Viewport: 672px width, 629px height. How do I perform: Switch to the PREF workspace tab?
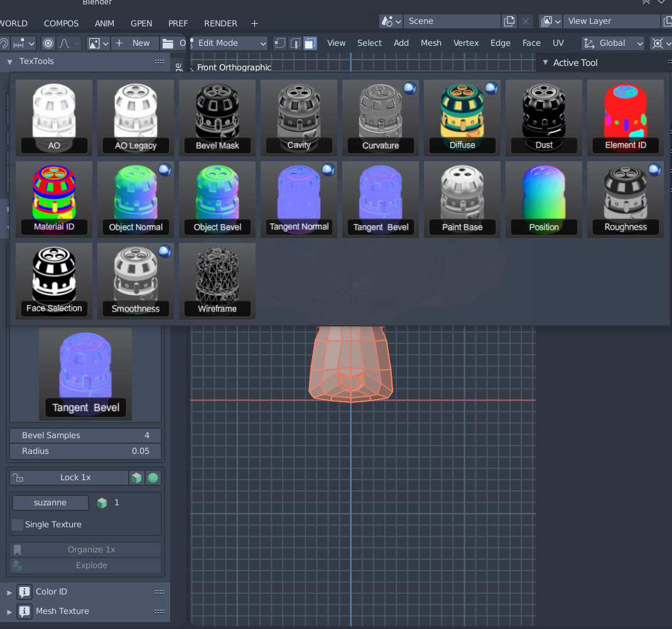click(x=178, y=23)
